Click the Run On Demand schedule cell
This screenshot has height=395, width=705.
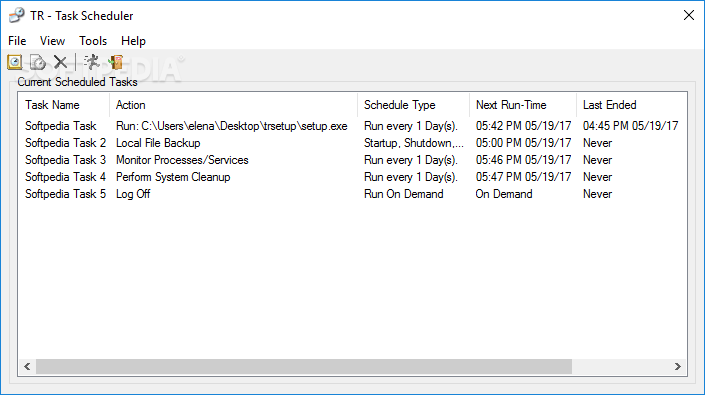coord(403,194)
